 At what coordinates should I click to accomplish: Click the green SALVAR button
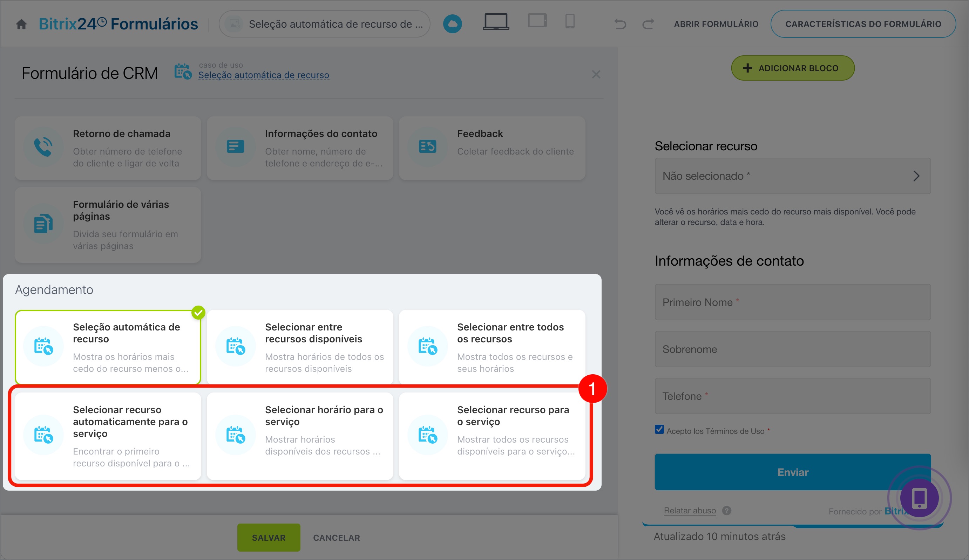click(269, 537)
